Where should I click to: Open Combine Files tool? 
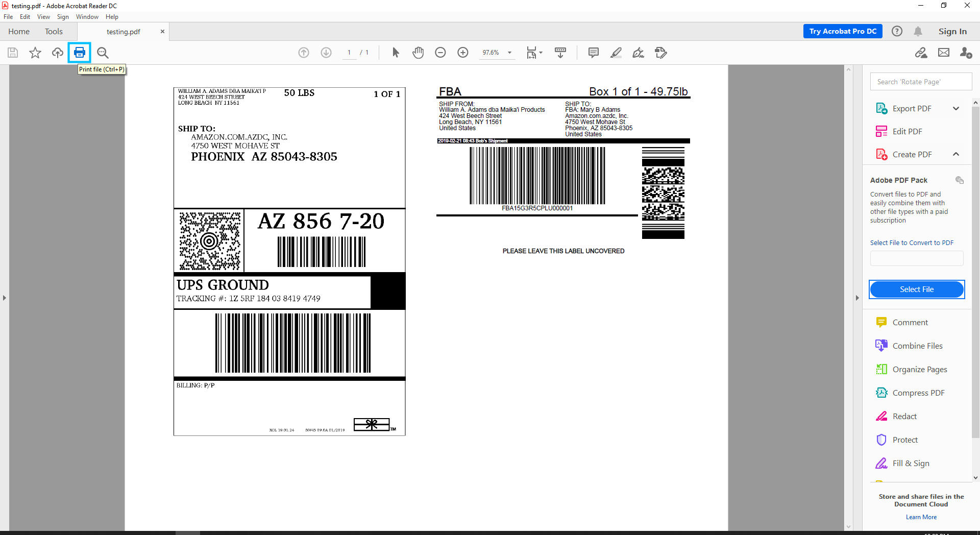[917, 346]
